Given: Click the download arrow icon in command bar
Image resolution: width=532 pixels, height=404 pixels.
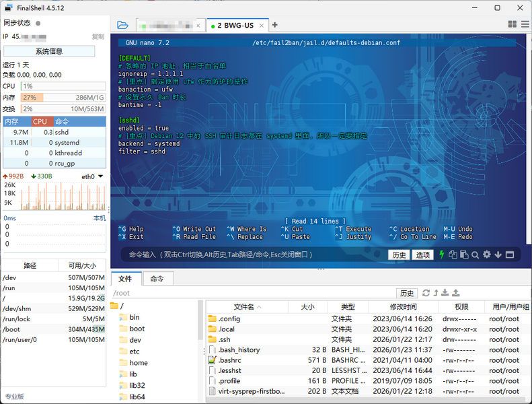Looking at the screenshot, I should pos(498,255).
